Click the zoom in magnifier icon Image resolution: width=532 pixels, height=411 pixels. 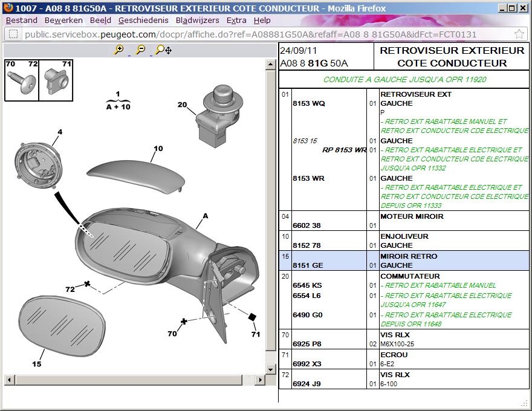[x=118, y=50]
